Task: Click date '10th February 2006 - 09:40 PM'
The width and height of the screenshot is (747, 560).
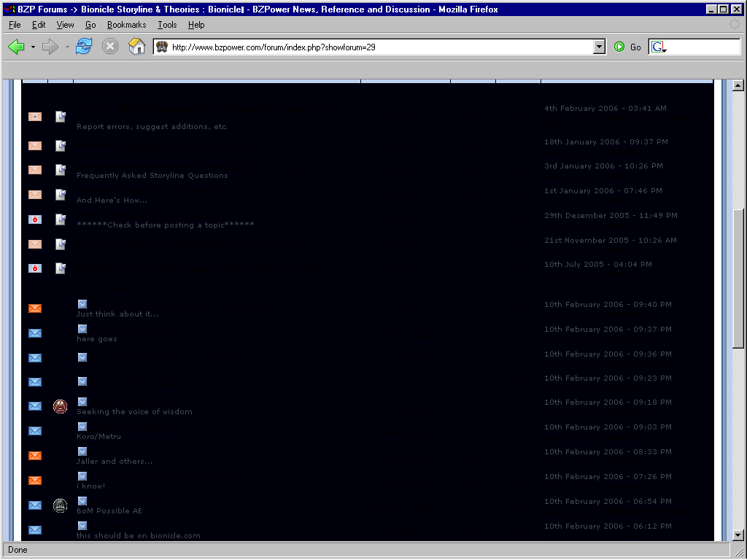Action: 608,304
